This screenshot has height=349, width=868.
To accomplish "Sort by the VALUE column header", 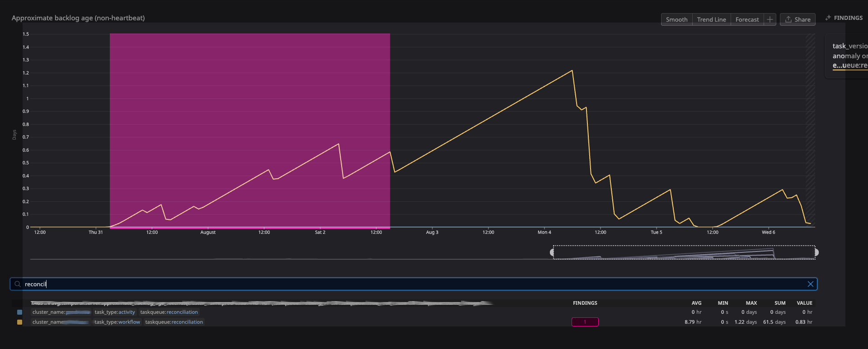I will [x=804, y=303].
